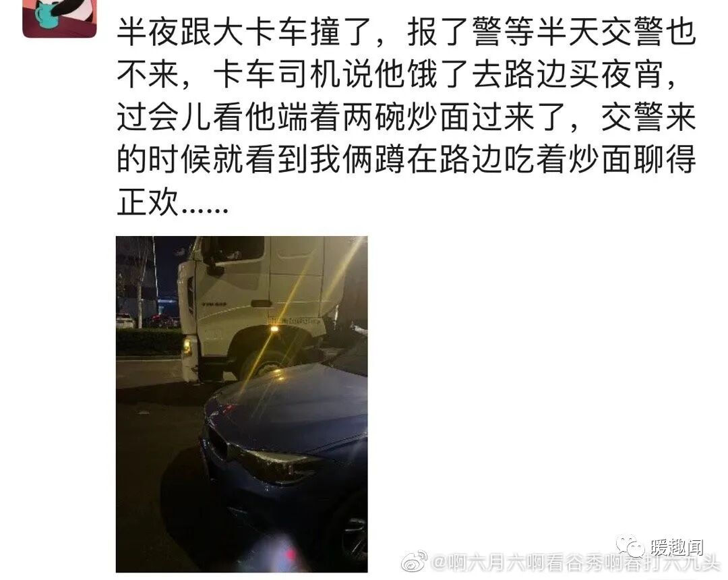Viewport: 728px width, 580px height.
Task: Click the Weibo eye logo watermark
Action: click(x=415, y=561)
